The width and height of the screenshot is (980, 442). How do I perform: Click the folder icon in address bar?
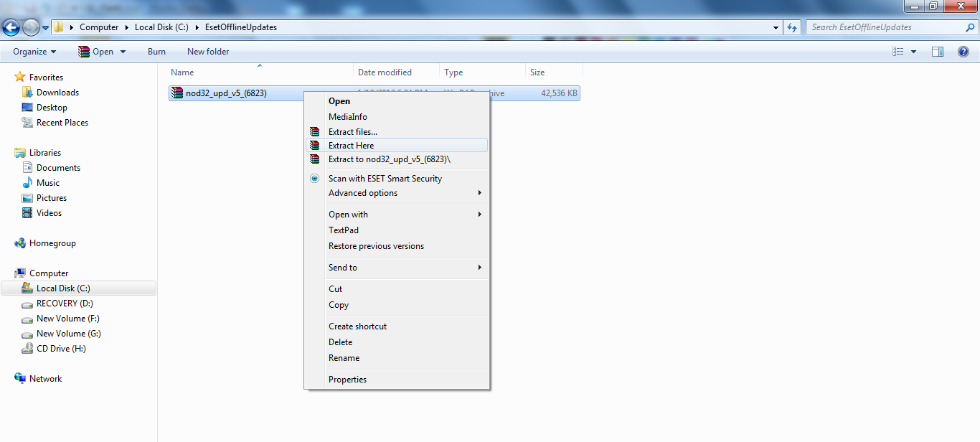(x=59, y=27)
